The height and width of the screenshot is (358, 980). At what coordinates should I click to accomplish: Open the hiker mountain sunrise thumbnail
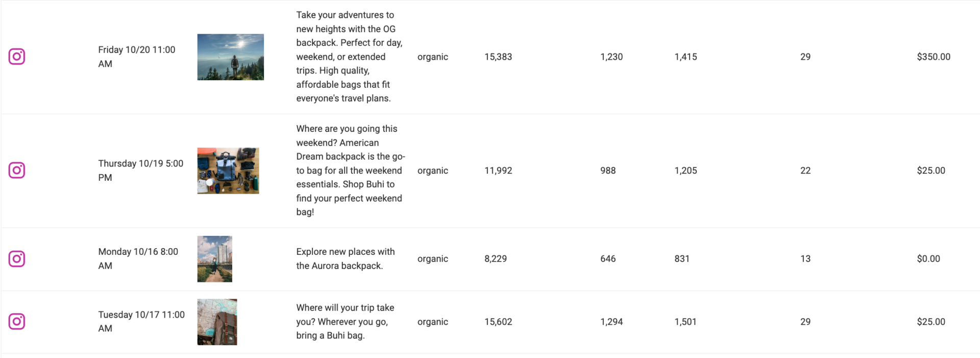[x=231, y=57]
